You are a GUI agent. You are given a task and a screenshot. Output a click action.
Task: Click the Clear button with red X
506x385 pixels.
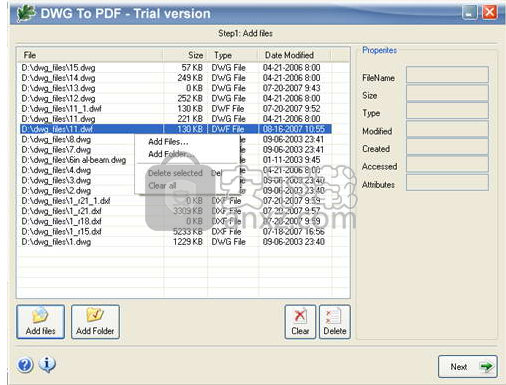(x=300, y=322)
